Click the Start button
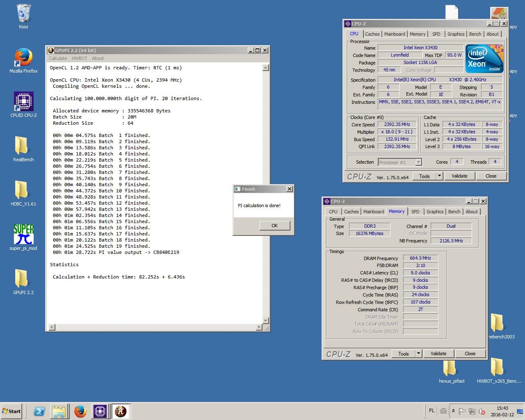The image size is (525, 420). coord(11,411)
